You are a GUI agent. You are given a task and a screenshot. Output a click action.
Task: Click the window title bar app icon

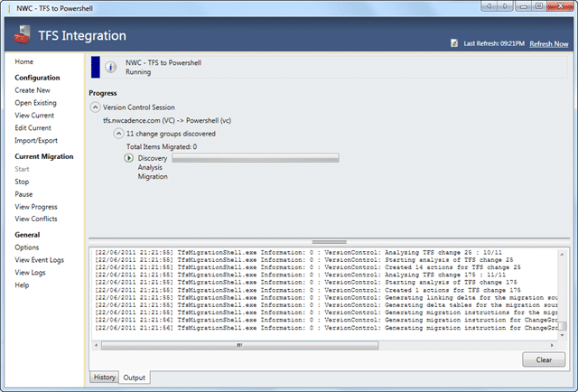[10, 8]
